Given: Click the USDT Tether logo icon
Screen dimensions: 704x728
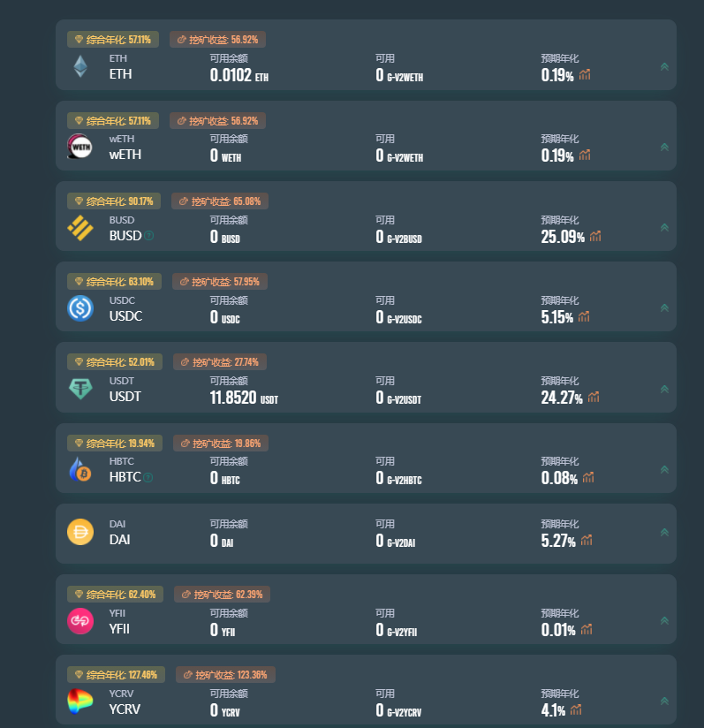Looking at the screenshot, I should tap(80, 389).
